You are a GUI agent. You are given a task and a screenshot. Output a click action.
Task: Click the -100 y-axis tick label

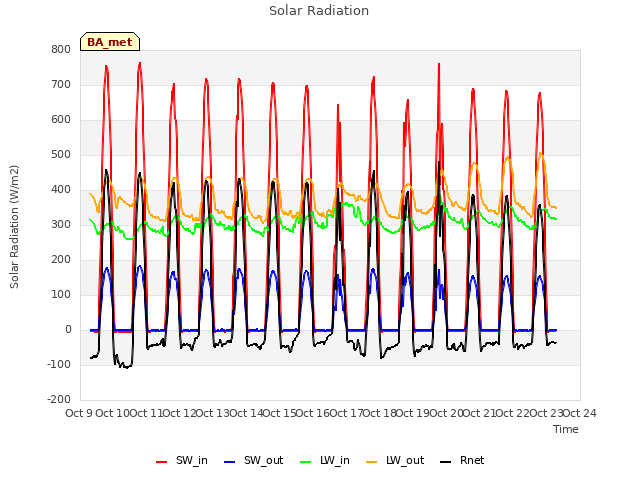point(59,364)
